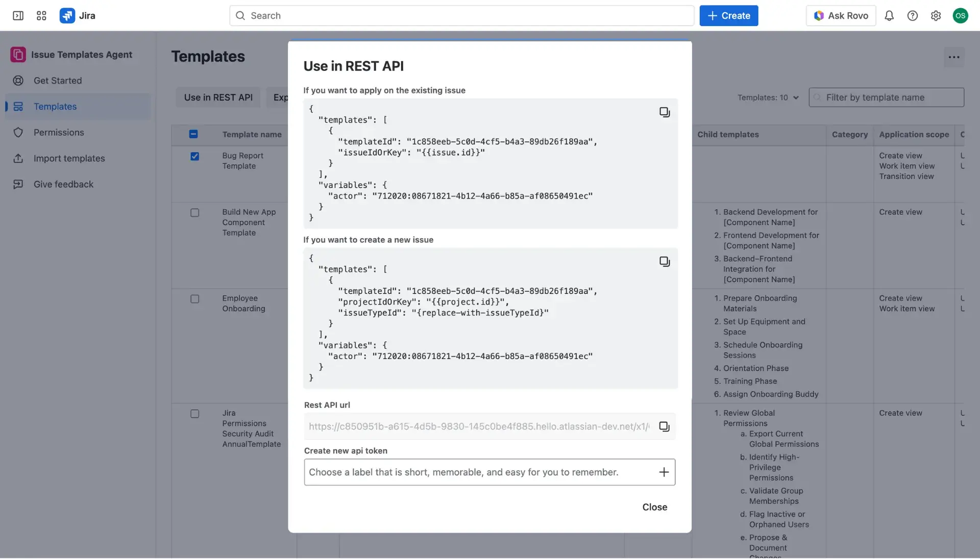
Task: Add a new api token label
Action: (x=664, y=472)
